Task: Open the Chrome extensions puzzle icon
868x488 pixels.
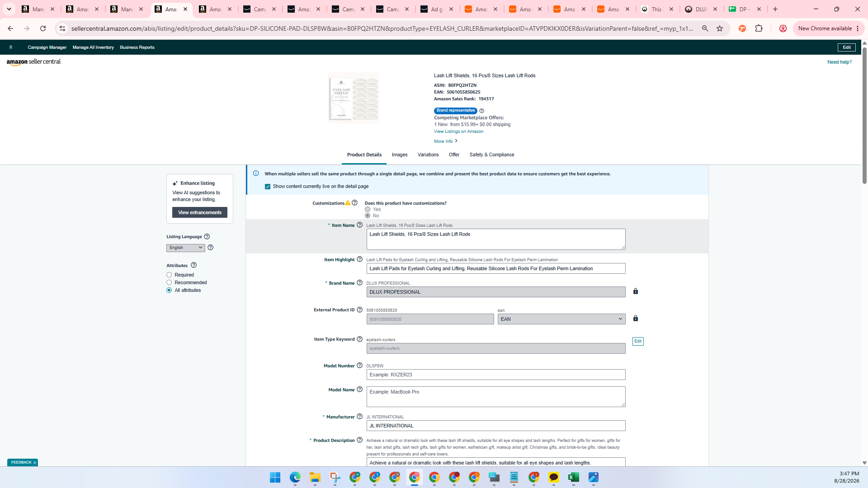Action: coord(759,28)
